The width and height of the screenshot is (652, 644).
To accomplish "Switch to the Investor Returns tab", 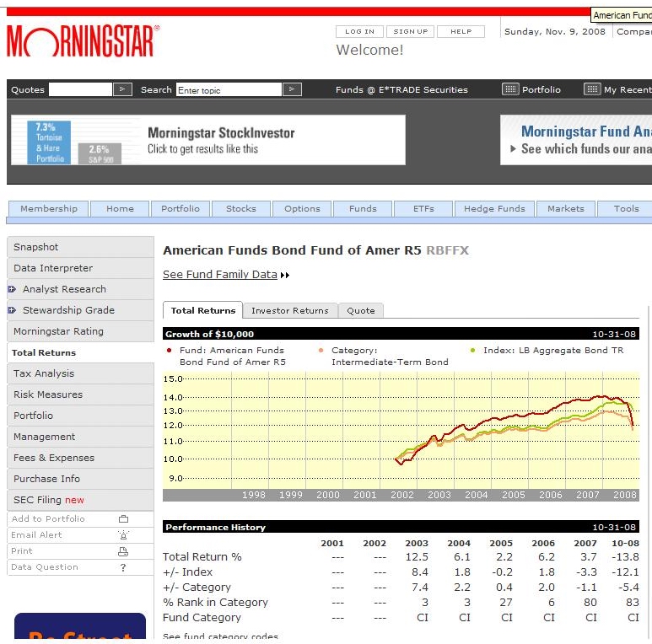I will coord(290,311).
